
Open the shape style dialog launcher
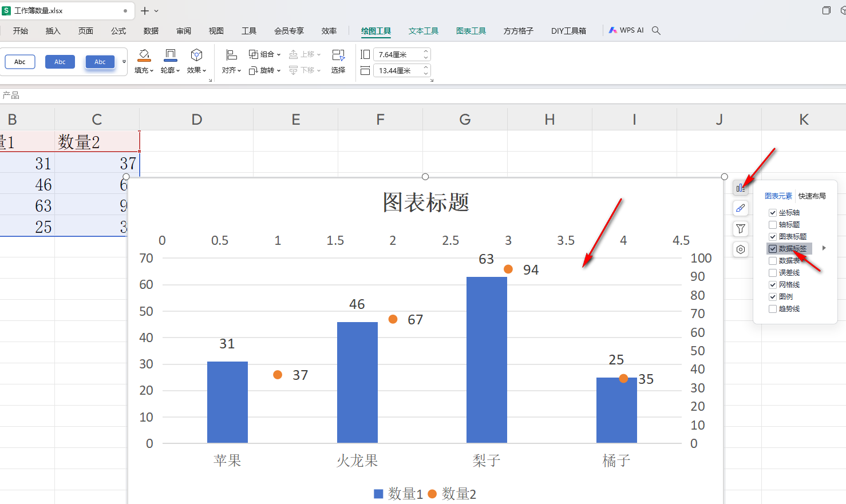pyautogui.click(x=211, y=81)
